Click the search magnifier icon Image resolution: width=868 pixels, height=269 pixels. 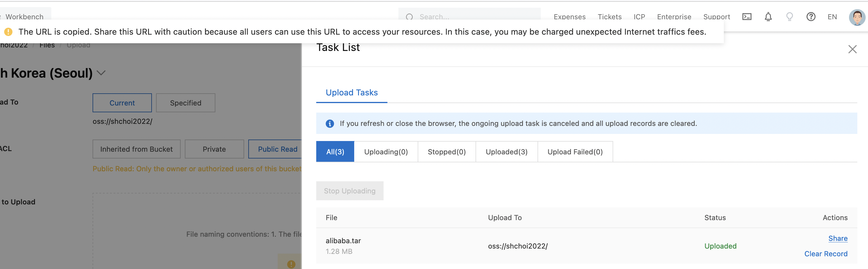pos(409,17)
